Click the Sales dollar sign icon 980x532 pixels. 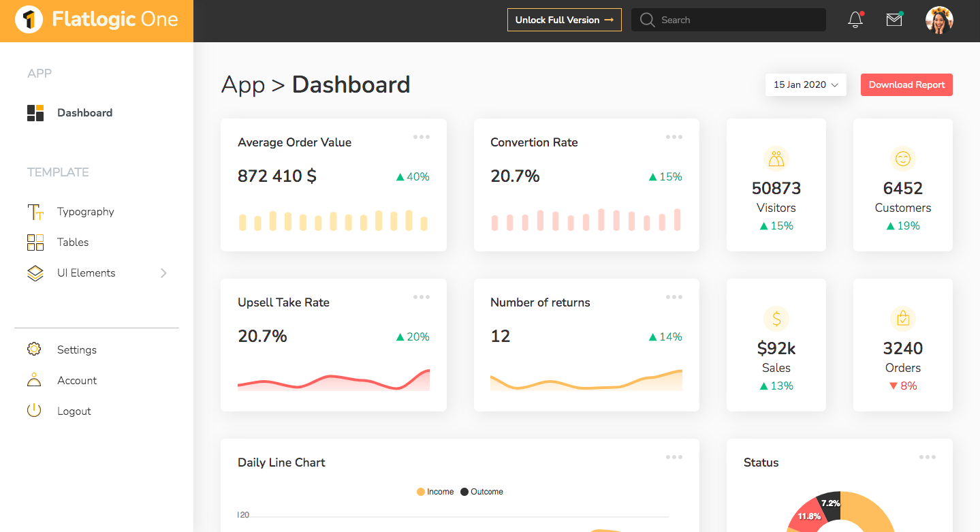point(776,318)
